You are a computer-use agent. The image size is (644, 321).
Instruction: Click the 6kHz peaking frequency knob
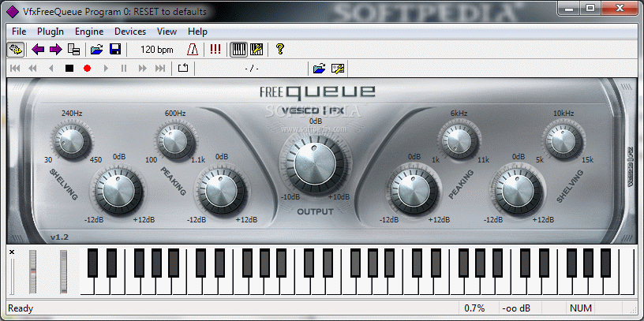(x=459, y=141)
